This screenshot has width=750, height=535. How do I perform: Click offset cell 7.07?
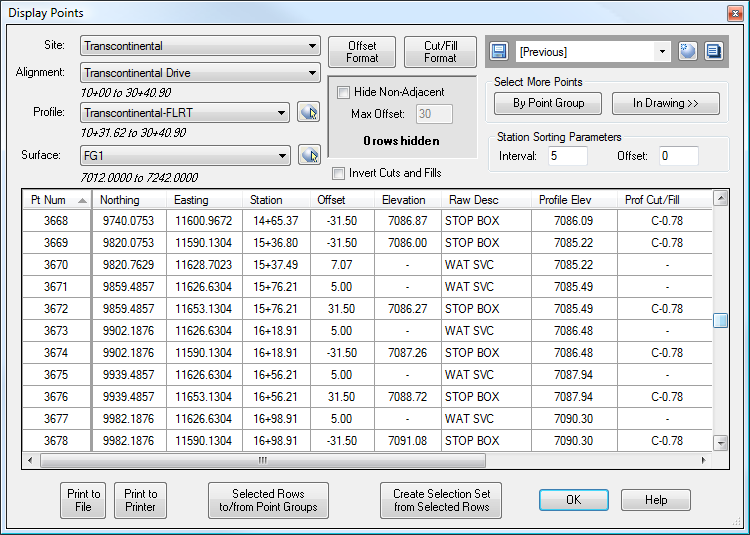click(x=342, y=265)
